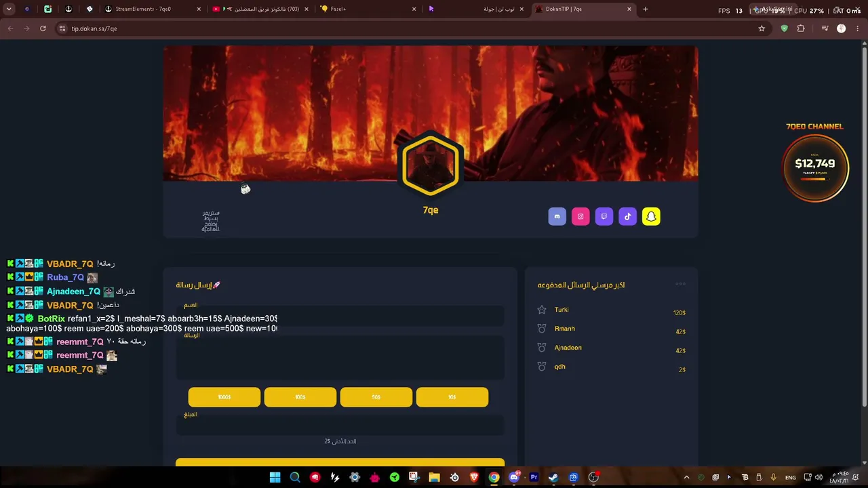Open Discord from the taskbar
868x488 pixels.
coord(514,477)
